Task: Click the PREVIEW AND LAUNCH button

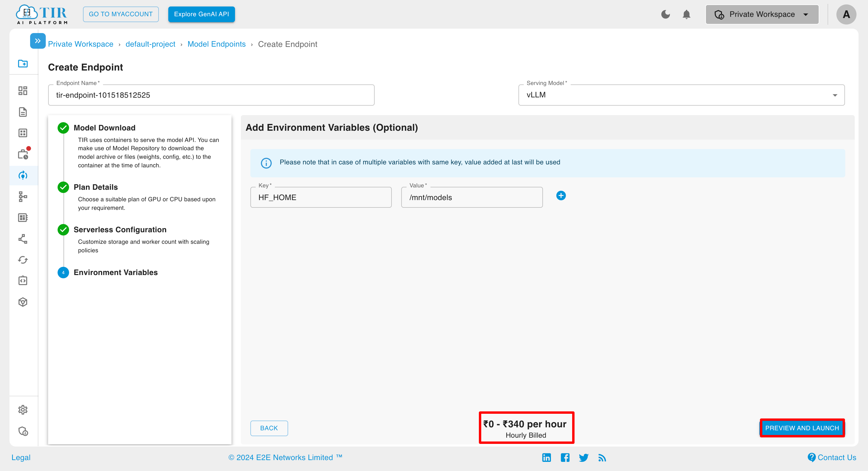Action: coord(802,428)
